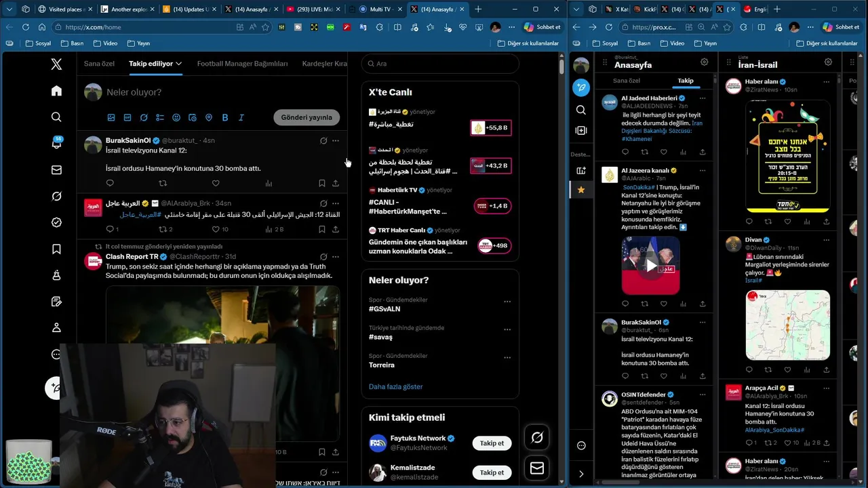
Task: Open more options for #GSvALN trend
Action: pyautogui.click(x=507, y=301)
